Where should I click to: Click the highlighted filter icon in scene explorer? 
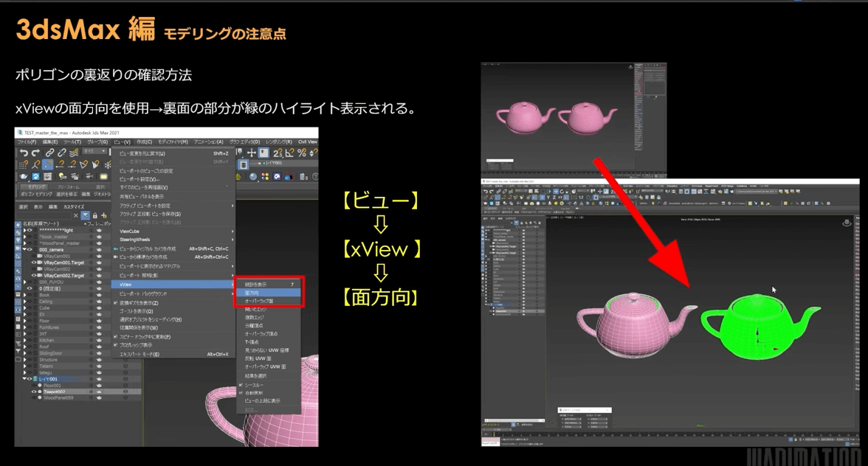(x=86, y=215)
